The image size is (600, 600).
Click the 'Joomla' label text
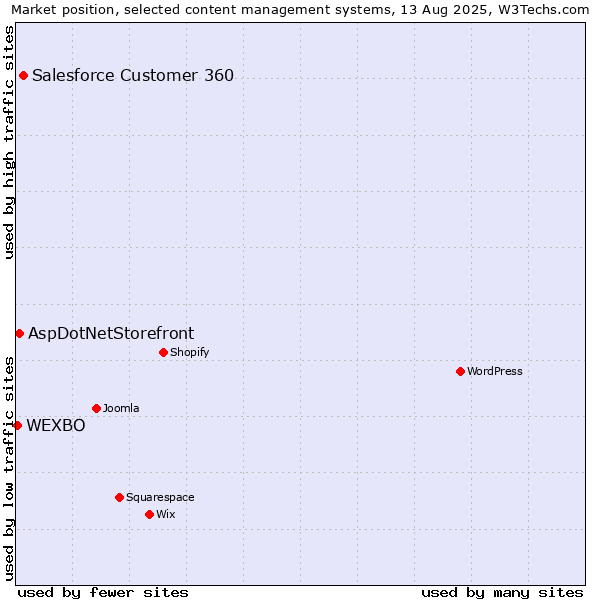[121, 408]
